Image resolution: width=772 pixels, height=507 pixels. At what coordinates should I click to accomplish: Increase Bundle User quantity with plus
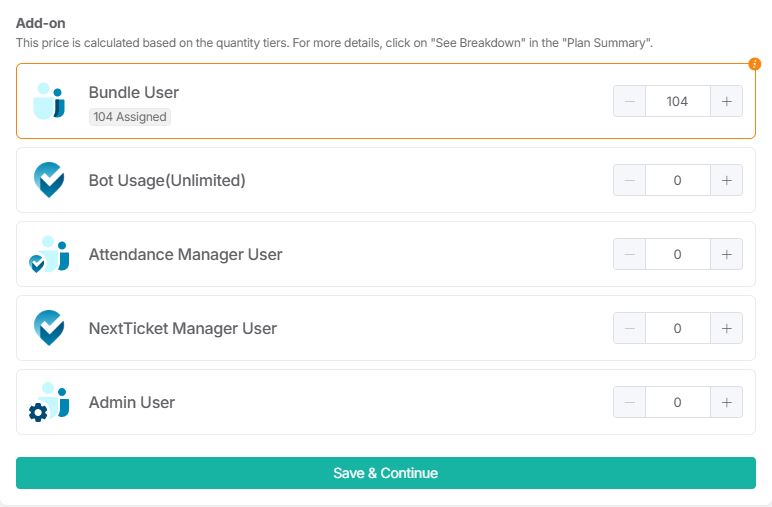[x=726, y=101]
